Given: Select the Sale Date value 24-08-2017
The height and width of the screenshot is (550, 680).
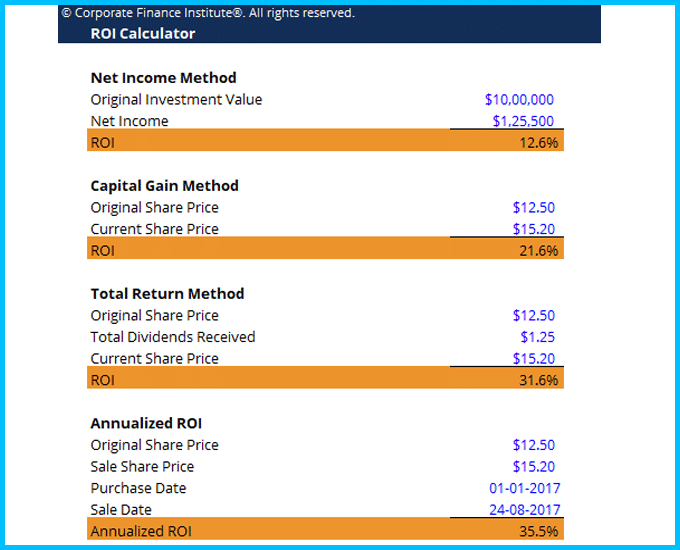Looking at the screenshot, I should (x=525, y=510).
